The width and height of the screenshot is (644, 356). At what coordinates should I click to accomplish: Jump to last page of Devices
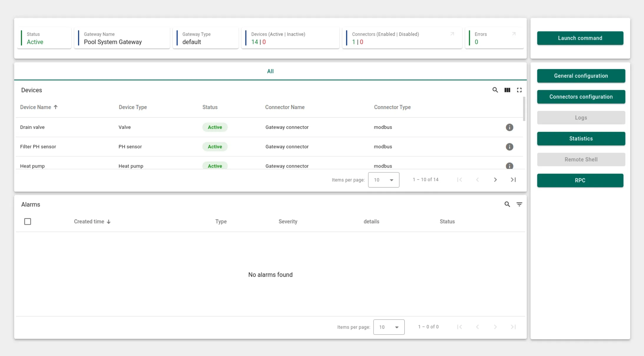point(513,180)
